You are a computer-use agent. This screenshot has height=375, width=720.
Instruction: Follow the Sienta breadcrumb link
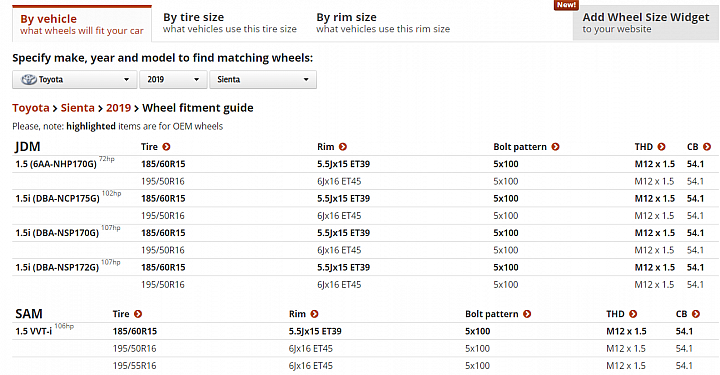tap(78, 108)
